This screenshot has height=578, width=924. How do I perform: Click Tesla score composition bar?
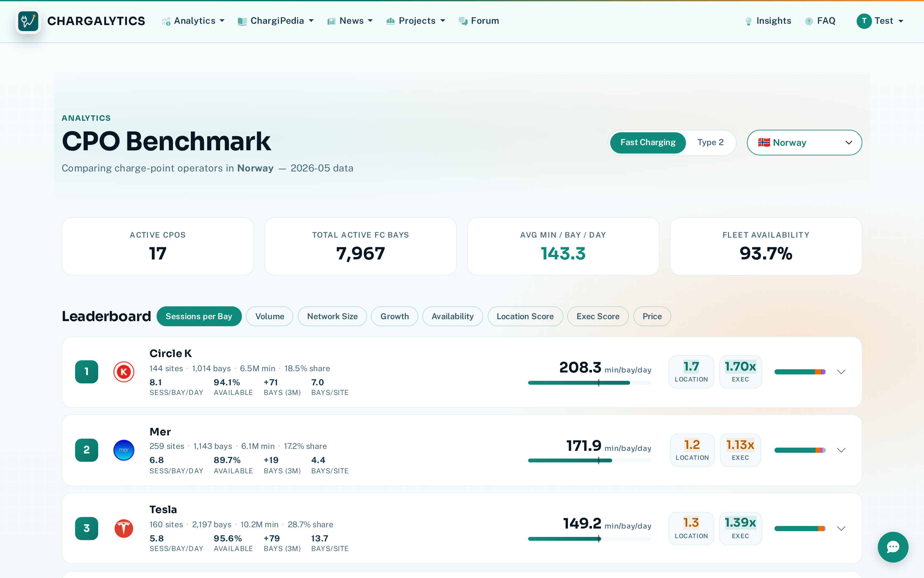(800, 528)
